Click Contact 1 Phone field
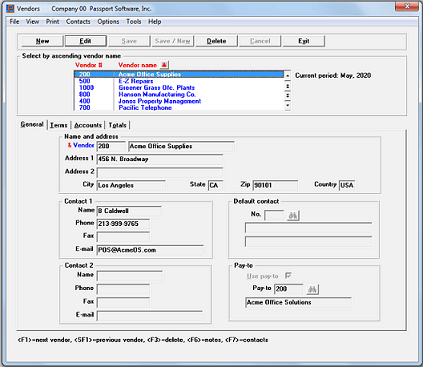The height and width of the screenshot is (367, 423). click(x=123, y=224)
